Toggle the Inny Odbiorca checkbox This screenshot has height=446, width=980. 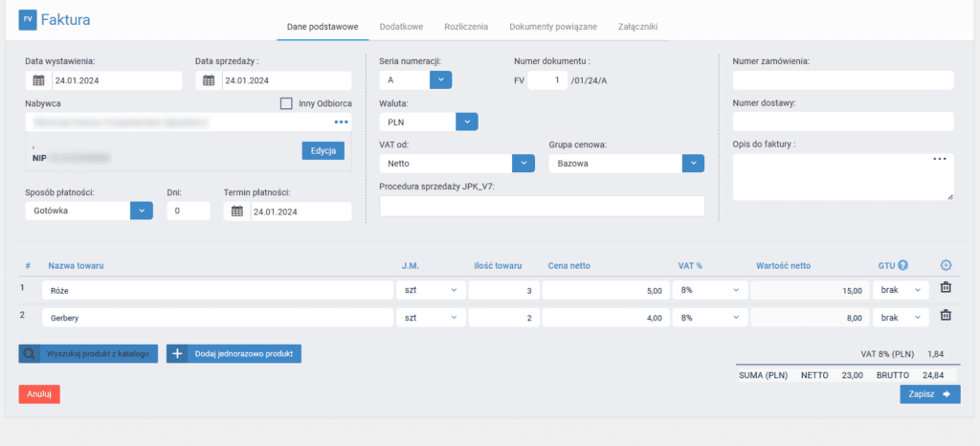click(286, 103)
